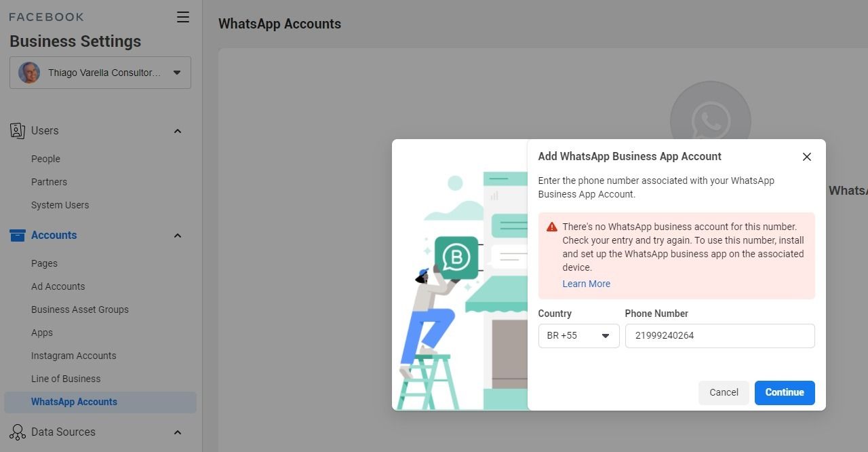Open Instagram Accounts

click(73, 356)
